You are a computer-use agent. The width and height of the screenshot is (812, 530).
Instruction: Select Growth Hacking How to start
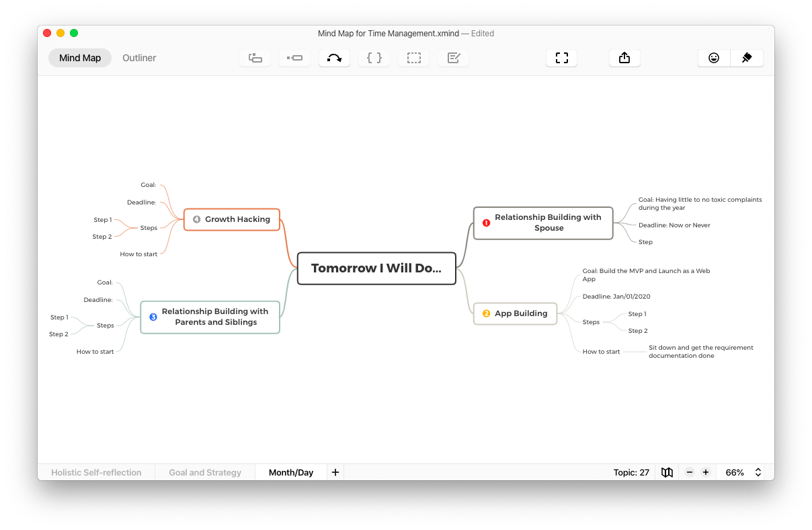[138, 254]
